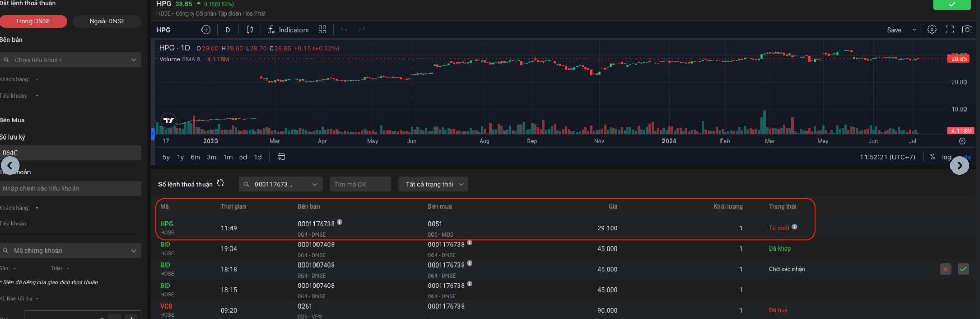Reject the pending BID order with X
Screen dimensions: 980x319
pyautogui.click(x=945, y=269)
